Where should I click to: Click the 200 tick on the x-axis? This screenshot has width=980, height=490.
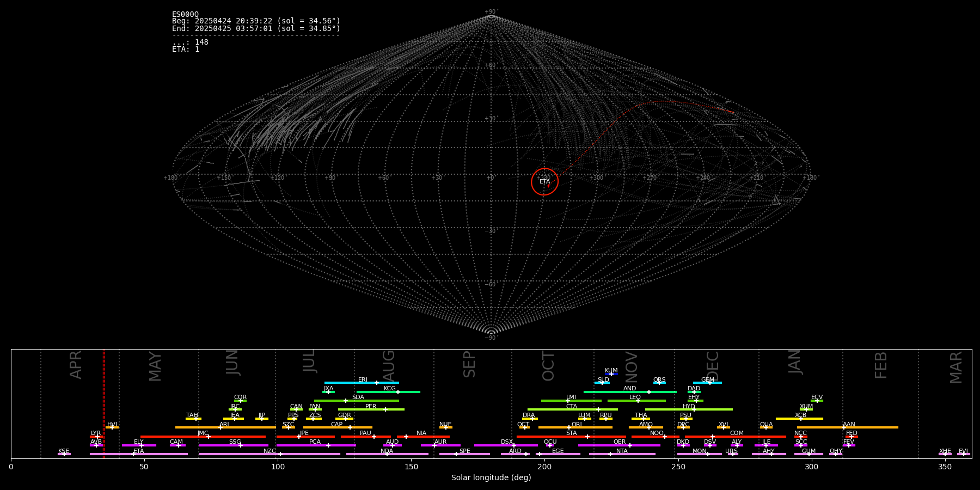[x=544, y=467]
